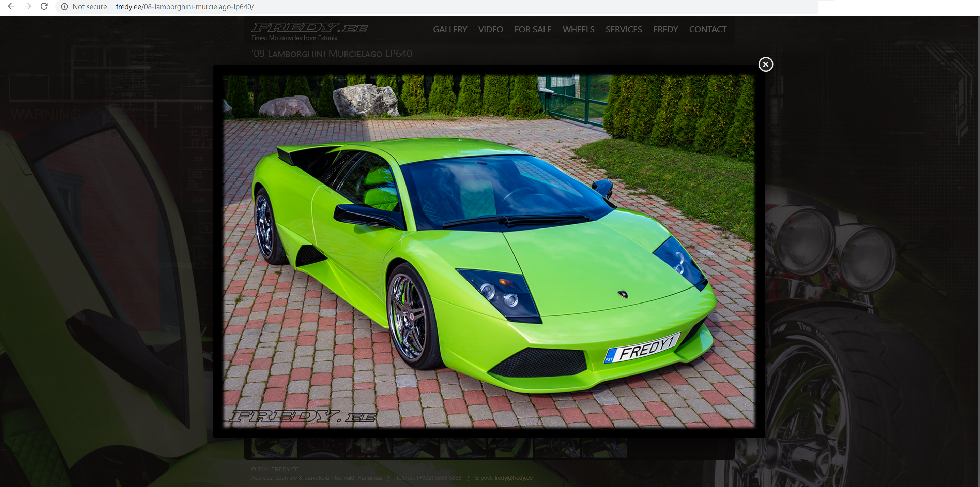This screenshot has width=980, height=487.
Task: Close the lightbox with the X button
Action: (x=765, y=64)
